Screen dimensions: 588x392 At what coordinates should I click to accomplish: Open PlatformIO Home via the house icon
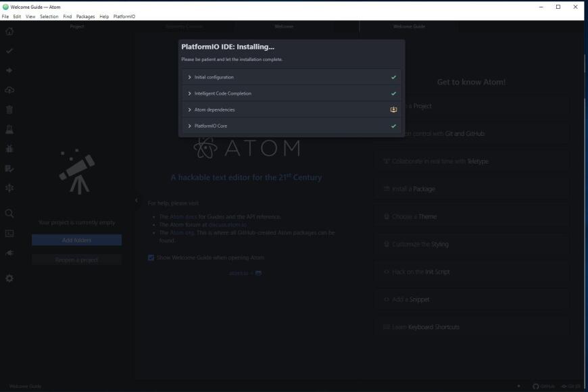(9, 32)
